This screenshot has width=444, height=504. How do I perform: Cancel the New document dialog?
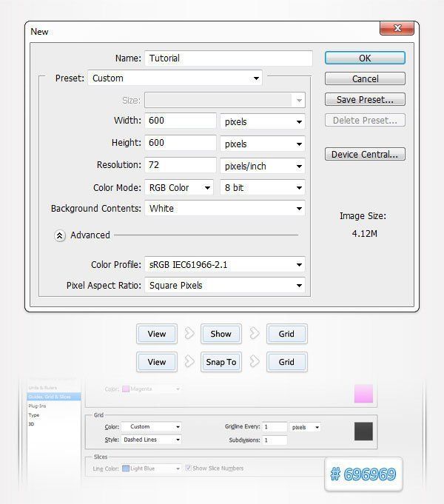point(365,78)
